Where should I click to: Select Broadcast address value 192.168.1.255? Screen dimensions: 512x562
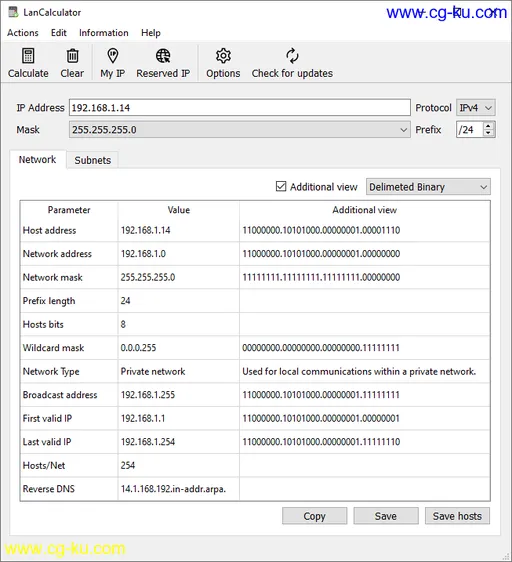(179, 395)
